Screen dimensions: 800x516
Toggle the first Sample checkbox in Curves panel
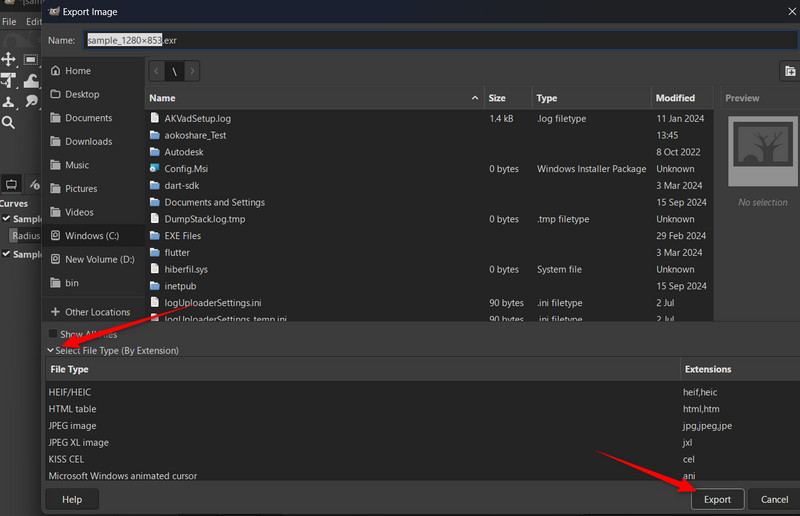click(x=6, y=218)
